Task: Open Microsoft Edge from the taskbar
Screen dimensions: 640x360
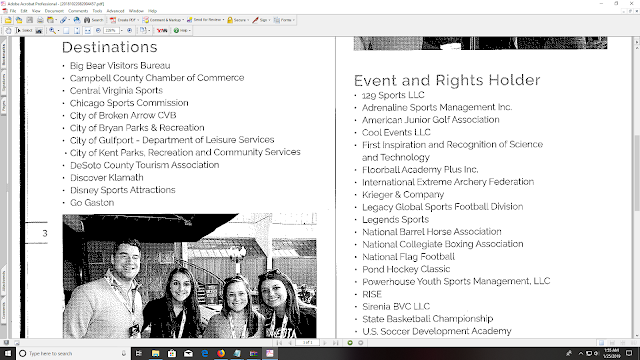Action: 204,353
